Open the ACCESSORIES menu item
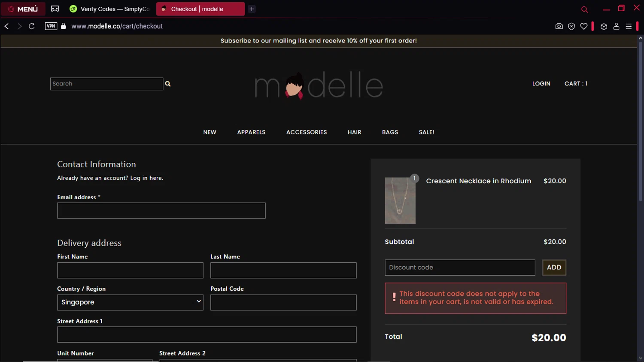Viewport: 644px width, 362px height. tap(307, 132)
